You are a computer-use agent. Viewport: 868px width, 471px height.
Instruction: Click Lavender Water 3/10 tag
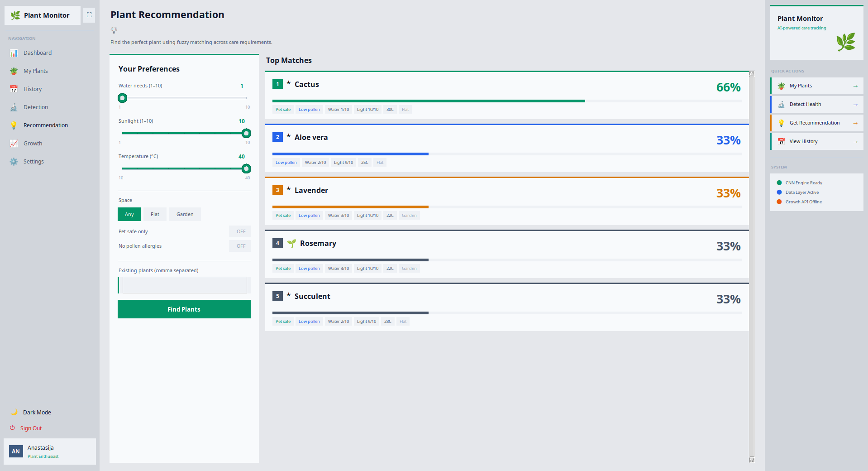[x=339, y=216]
